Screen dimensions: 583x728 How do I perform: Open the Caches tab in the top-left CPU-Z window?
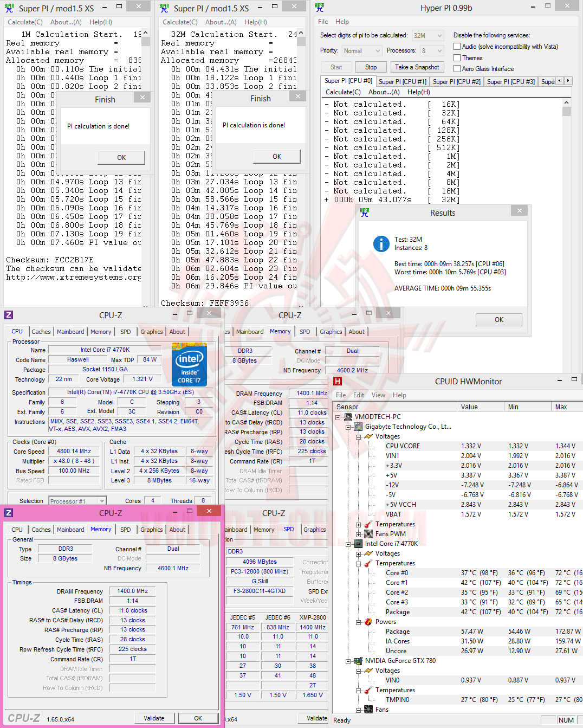tap(41, 332)
